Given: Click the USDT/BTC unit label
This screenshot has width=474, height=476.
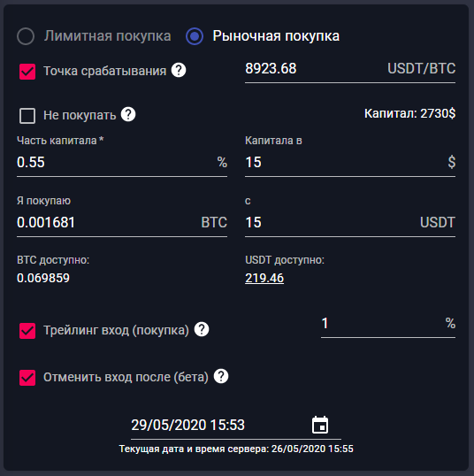Looking at the screenshot, I should [x=421, y=69].
